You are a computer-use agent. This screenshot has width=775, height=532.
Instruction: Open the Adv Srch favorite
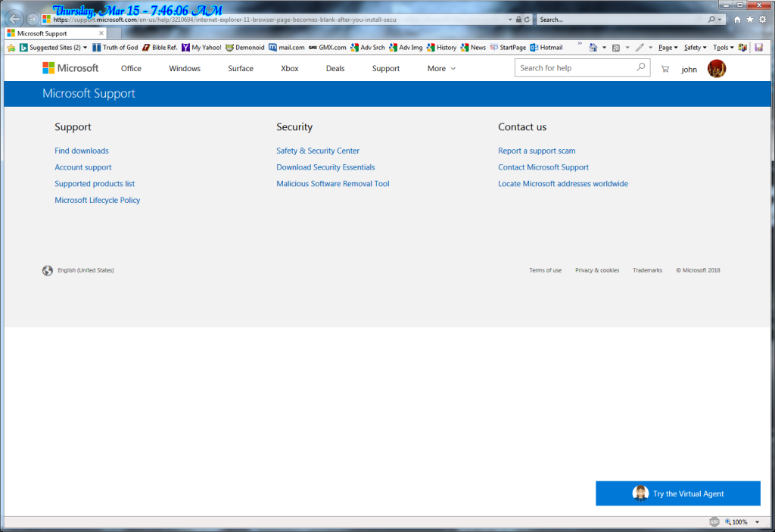click(367, 48)
